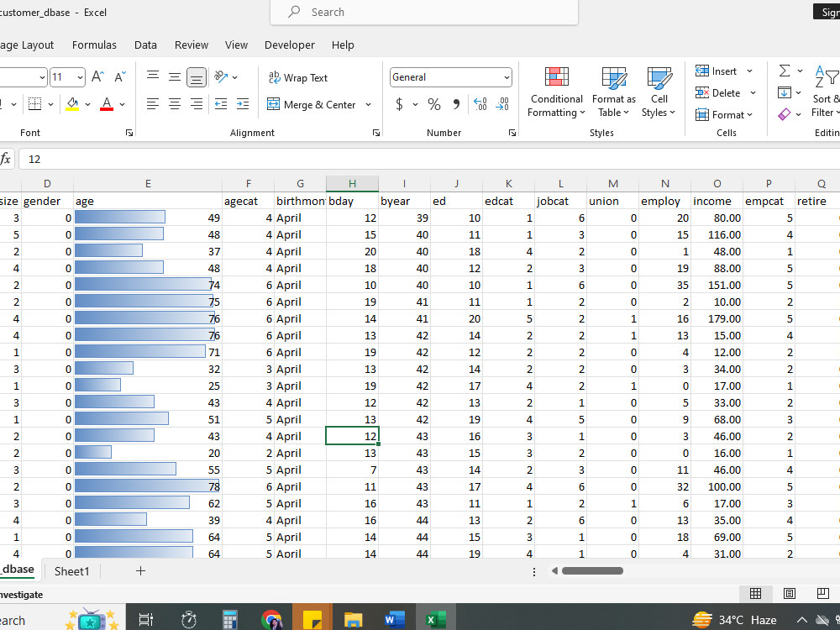
Task: Open the font size dropdown
Action: pos(80,77)
